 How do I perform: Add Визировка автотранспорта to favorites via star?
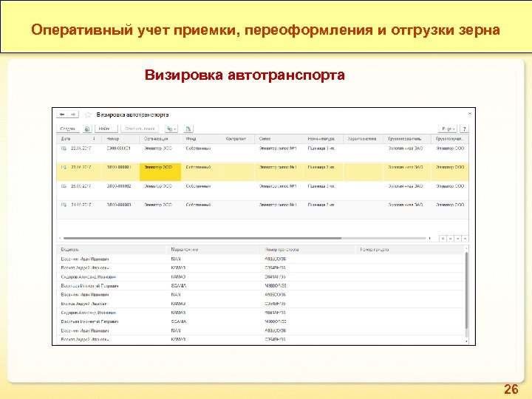88,115
